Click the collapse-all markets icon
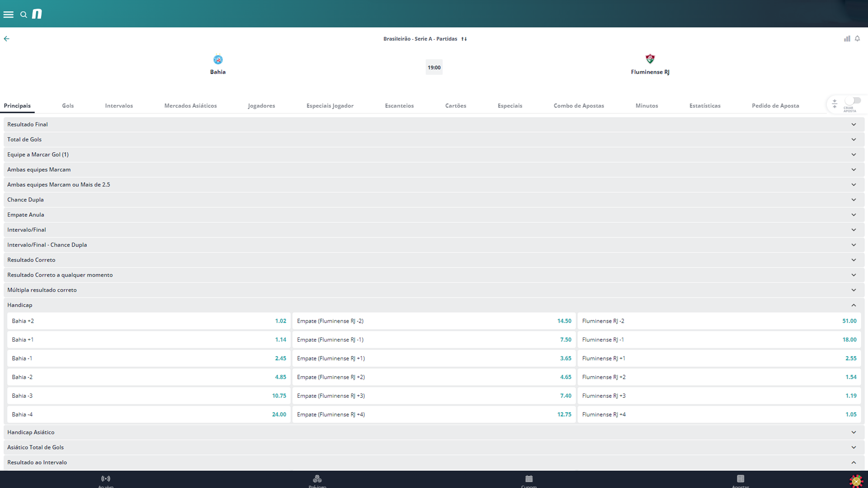This screenshot has height=488, width=868. pyautogui.click(x=835, y=104)
